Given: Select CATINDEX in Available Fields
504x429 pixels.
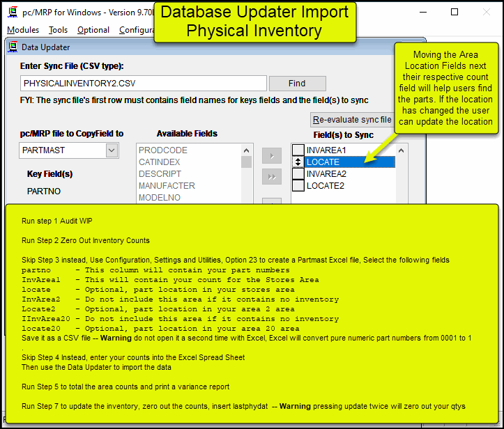Looking at the screenshot, I should click(x=160, y=162).
